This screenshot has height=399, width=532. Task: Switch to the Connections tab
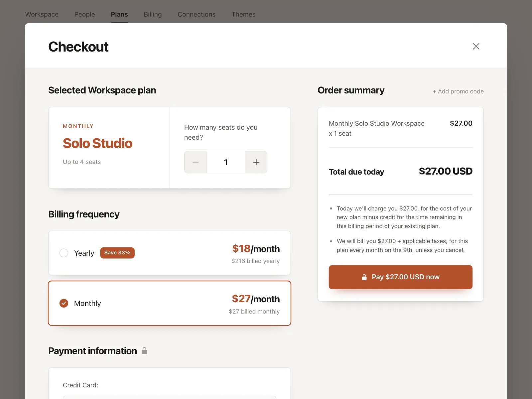[x=197, y=14]
